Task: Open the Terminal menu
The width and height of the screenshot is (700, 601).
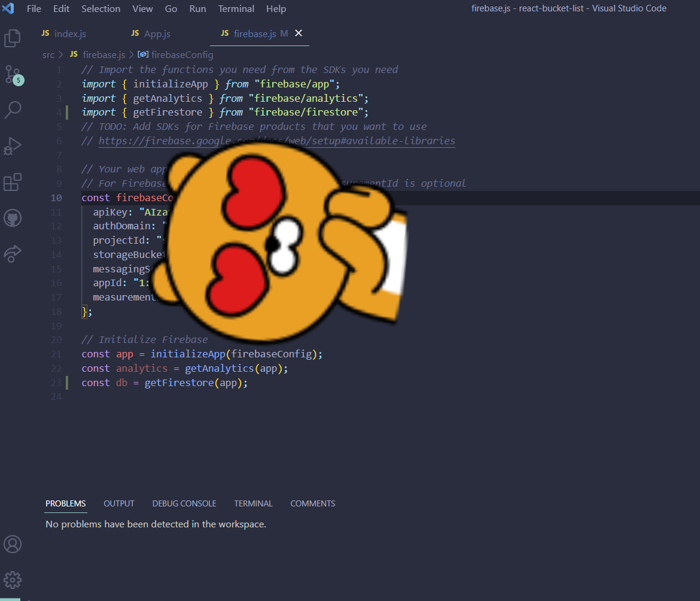Action: (236, 8)
